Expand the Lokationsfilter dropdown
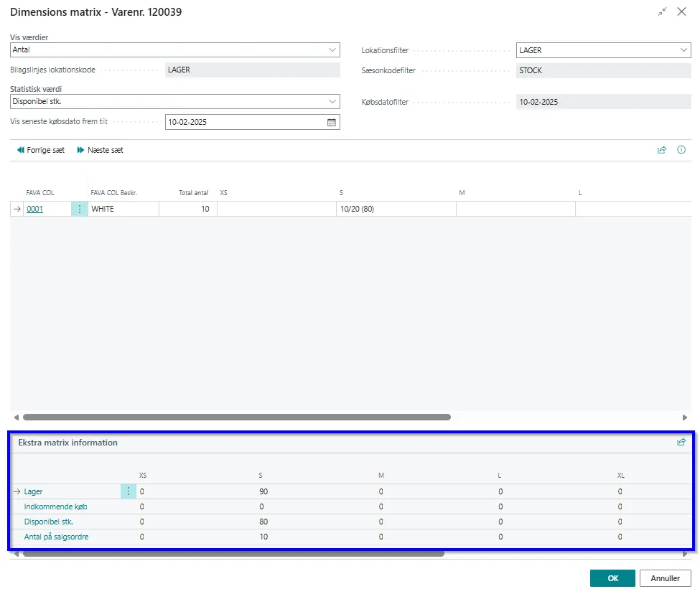Viewport: 700px width, 594px height. pyautogui.click(x=683, y=50)
